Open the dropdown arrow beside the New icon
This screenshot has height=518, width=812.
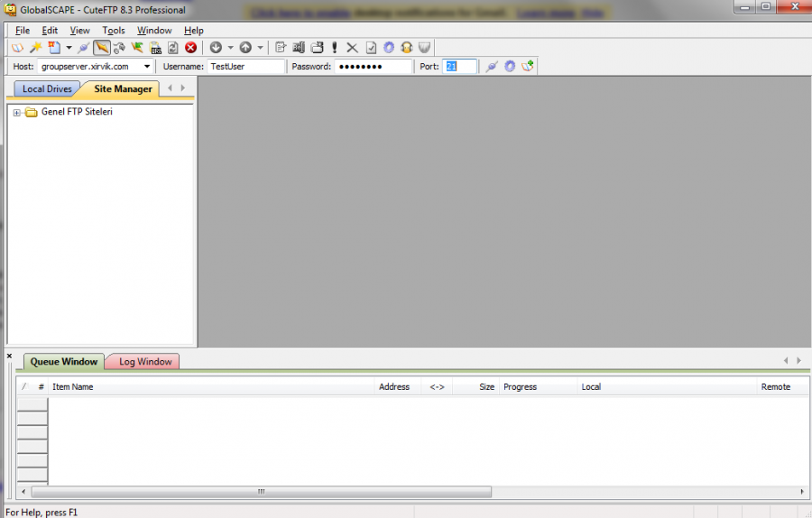click(x=69, y=48)
